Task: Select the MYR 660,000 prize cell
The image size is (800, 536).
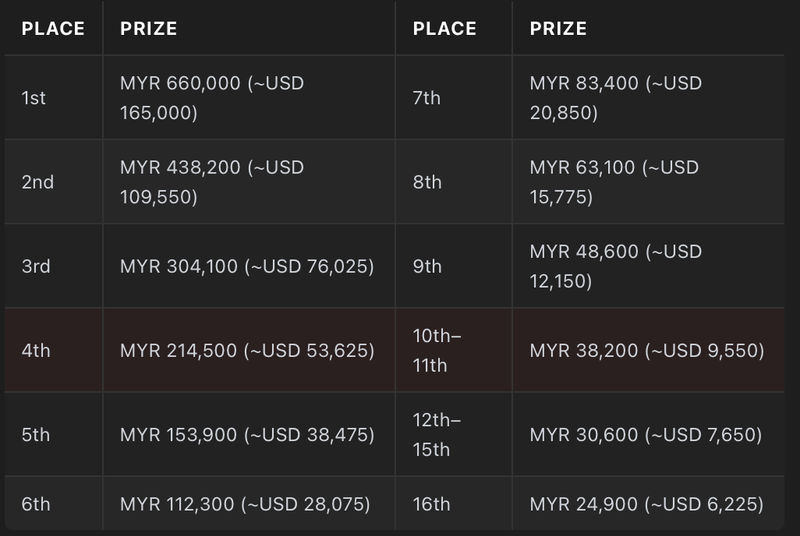Action: point(248,97)
